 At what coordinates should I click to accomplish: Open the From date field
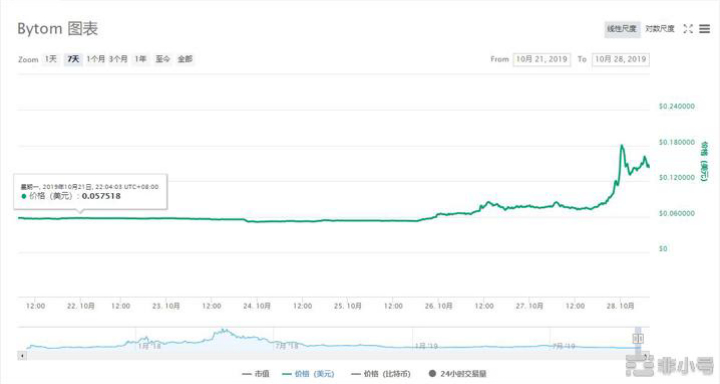tap(542, 59)
